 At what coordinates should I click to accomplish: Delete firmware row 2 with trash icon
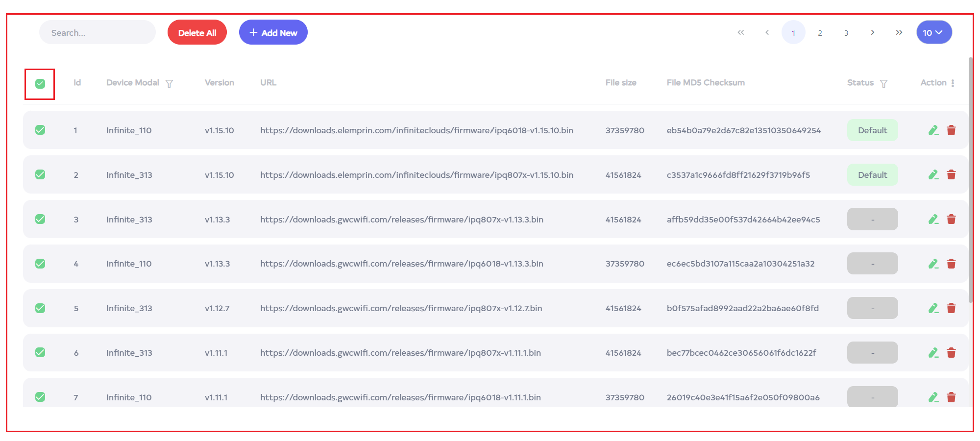click(951, 175)
